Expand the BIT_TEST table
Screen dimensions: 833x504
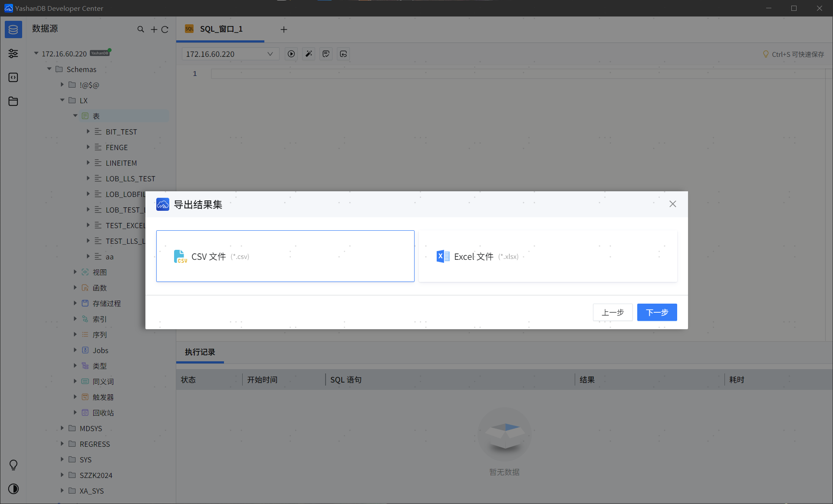tap(88, 131)
